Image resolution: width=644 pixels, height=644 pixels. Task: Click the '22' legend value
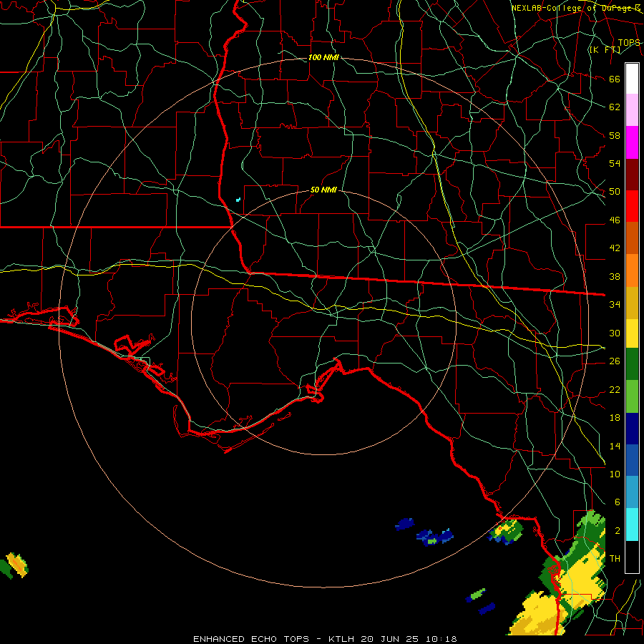tap(615, 389)
